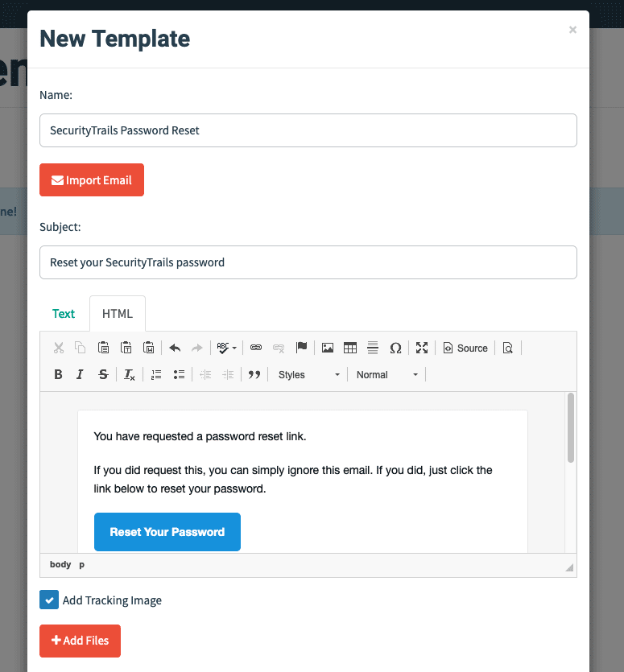Add block quote formatting
Screen dimensions: 624x672
254,374
